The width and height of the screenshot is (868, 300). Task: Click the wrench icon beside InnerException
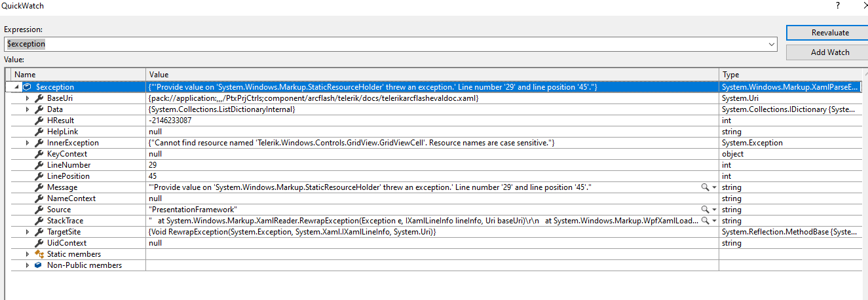click(38, 143)
